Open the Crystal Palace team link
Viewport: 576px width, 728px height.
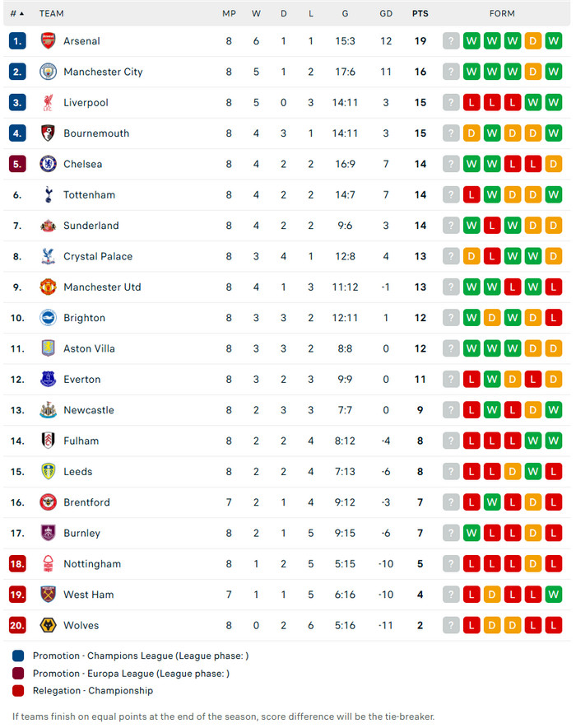coord(98,256)
